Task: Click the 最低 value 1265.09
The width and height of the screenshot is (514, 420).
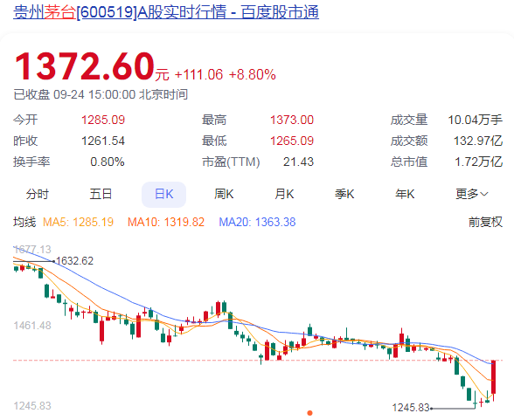Action: point(292,141)
